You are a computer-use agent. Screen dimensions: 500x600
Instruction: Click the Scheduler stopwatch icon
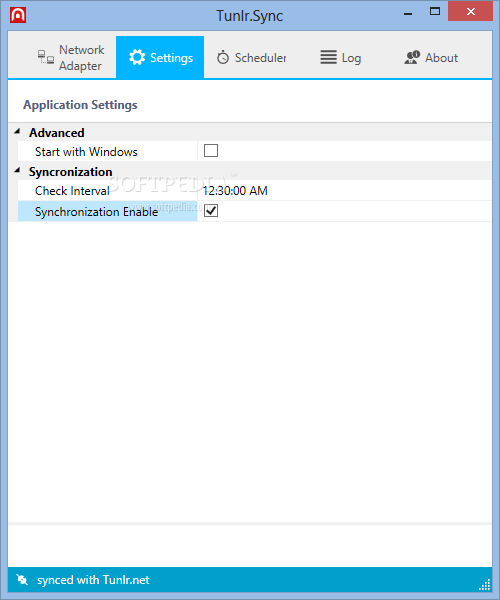(x=223, y=57)
